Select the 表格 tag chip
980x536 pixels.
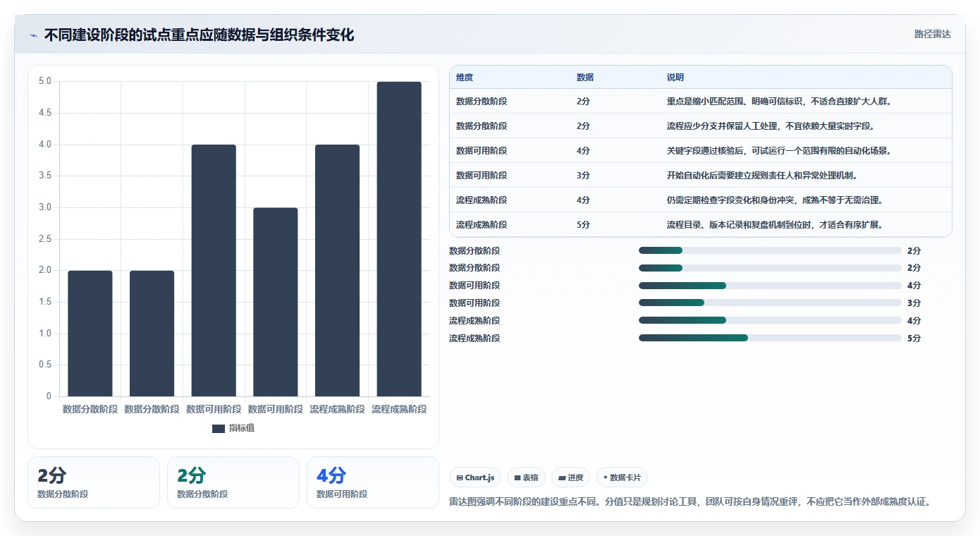point(526,477)
